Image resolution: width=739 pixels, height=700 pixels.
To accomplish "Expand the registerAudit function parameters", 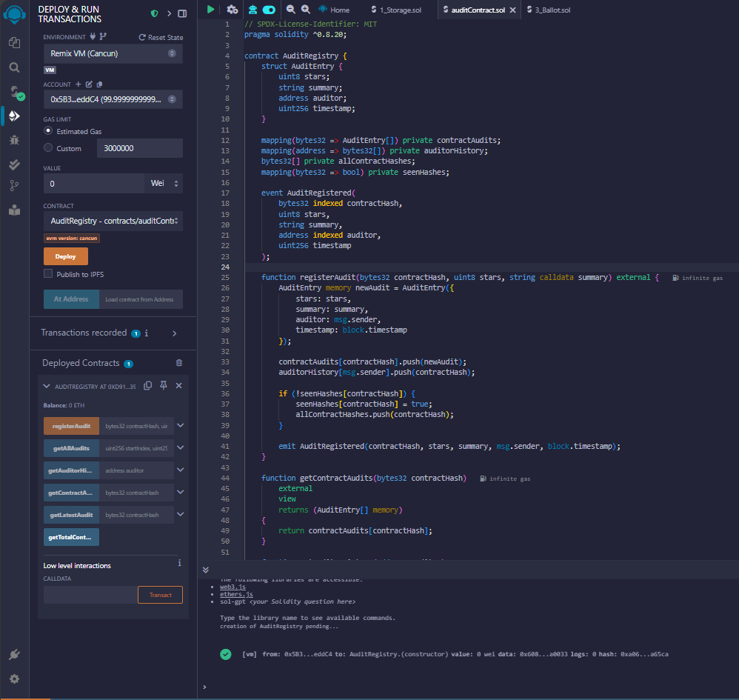I will 180,426.
